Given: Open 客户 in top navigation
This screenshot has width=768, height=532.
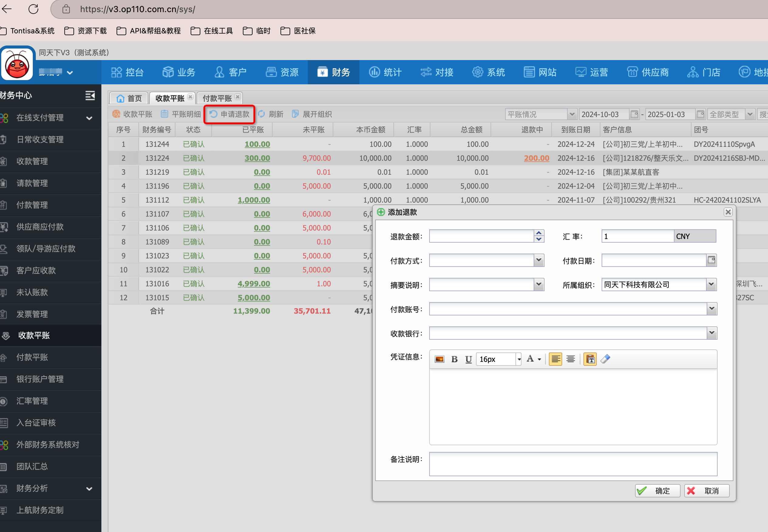Looking at the screenshot, I should (x=230, y=72).
